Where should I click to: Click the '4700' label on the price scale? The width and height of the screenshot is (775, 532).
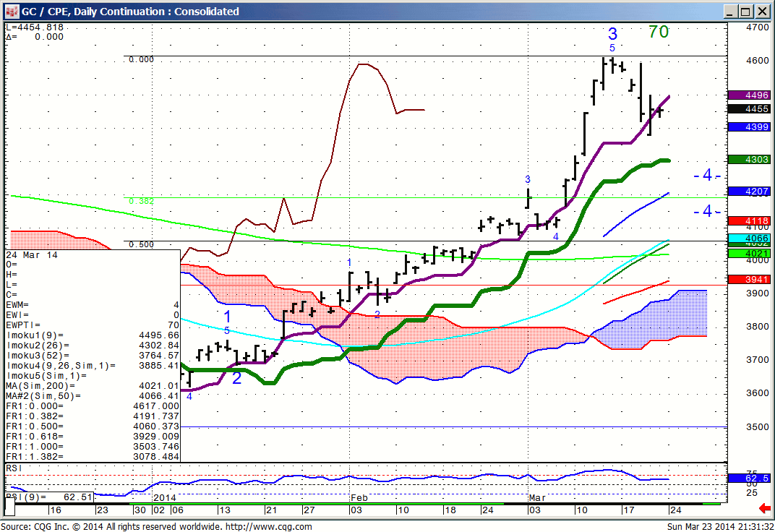757,27
